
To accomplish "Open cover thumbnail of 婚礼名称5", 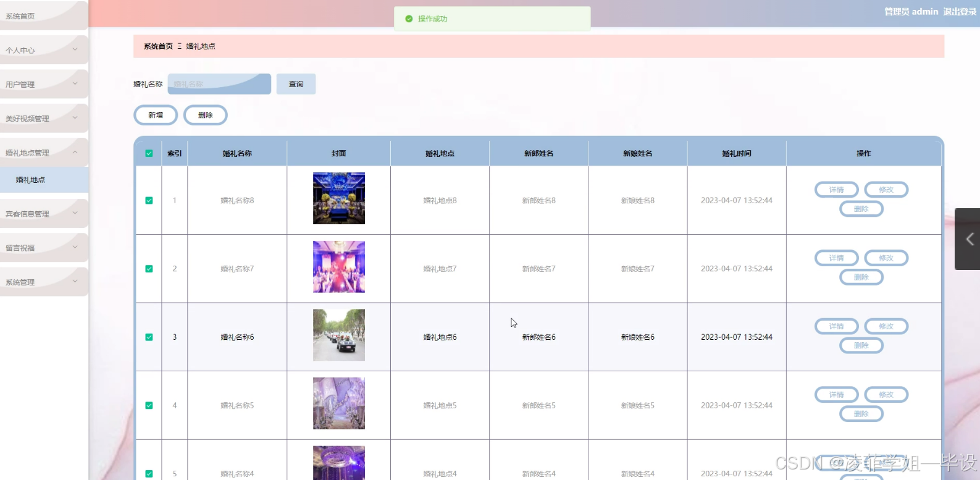I will coord(339,403).
